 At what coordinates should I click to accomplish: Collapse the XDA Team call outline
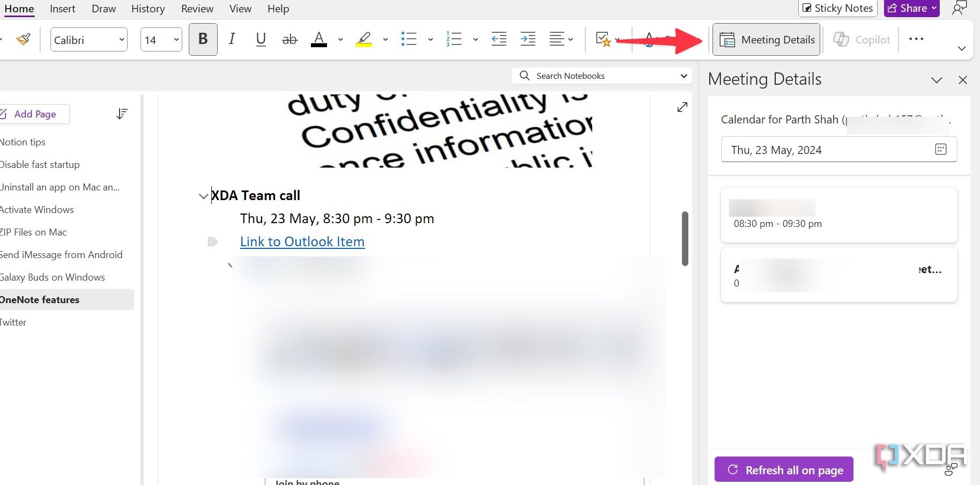[x=203, y=196]
